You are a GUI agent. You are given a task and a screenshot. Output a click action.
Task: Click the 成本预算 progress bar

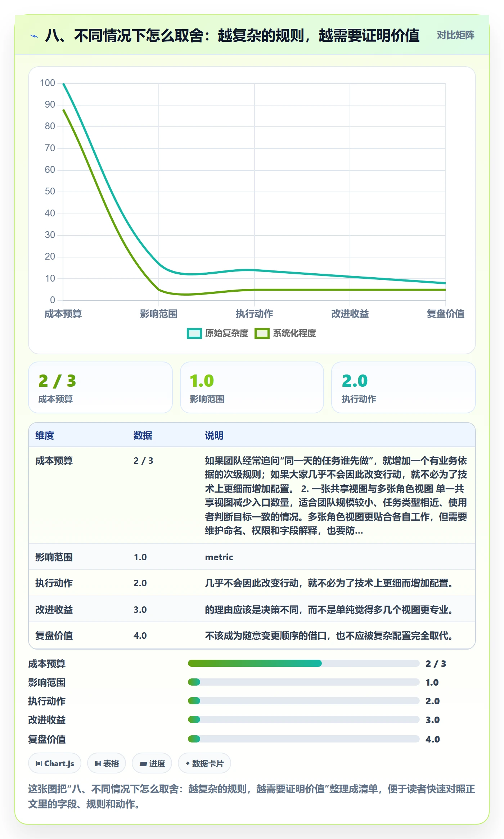coord(303,663)
